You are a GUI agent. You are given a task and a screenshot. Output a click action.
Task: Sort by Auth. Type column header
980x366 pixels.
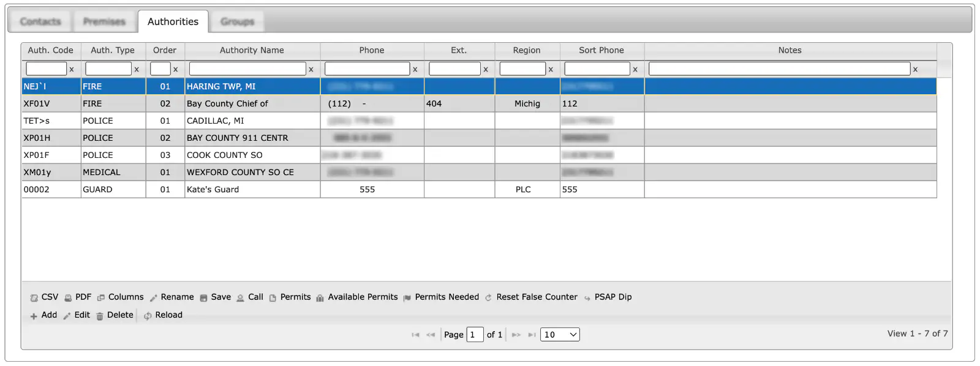(x=113, y=50)
